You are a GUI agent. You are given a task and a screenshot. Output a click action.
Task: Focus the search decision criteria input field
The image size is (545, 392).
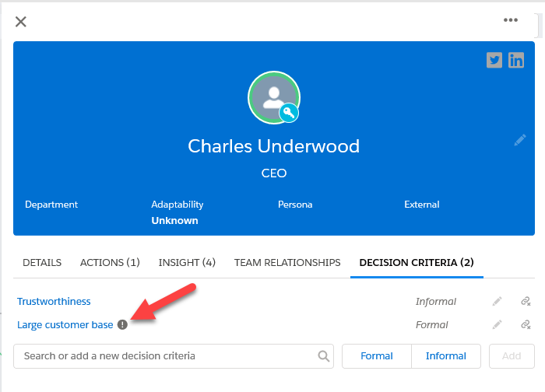click(x=174, y=356)
